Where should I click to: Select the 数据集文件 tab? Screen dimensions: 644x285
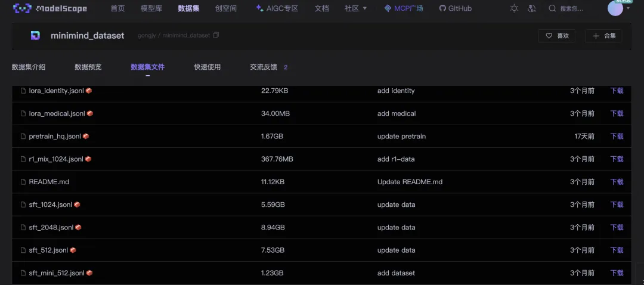coord(148,67)
